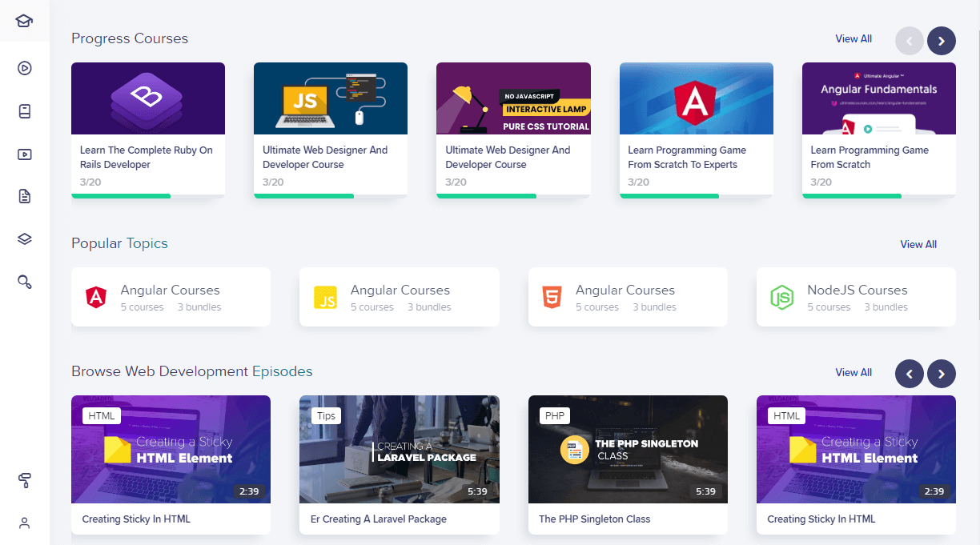The image size is (980, 545).
Task: Click the stacked layers icon in sidebar
Action: pyautogui.click(x=24, y=238)
